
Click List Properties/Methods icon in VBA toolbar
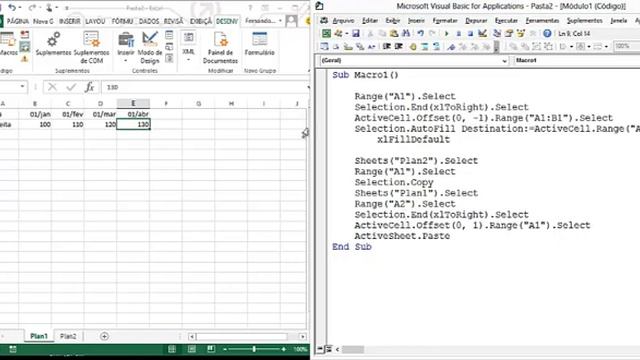(x=324, y=47)
